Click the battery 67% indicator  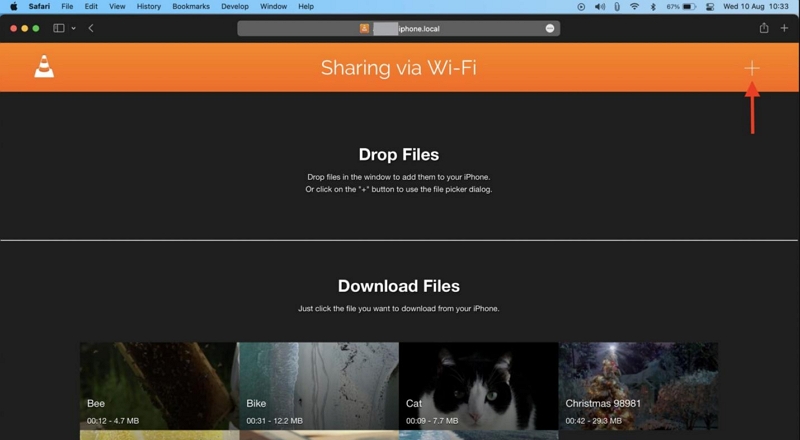(681, 7)
